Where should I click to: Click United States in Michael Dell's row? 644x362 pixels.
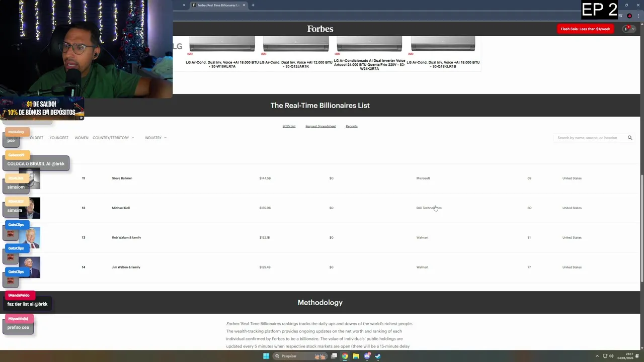point(572,208)
